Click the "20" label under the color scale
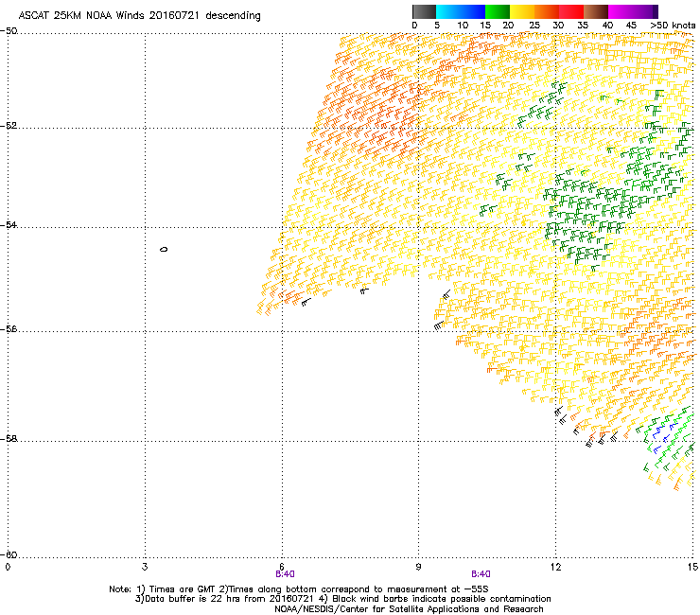Screen dimensions: 700x615 pyautogui.click(x=508, y=26)
